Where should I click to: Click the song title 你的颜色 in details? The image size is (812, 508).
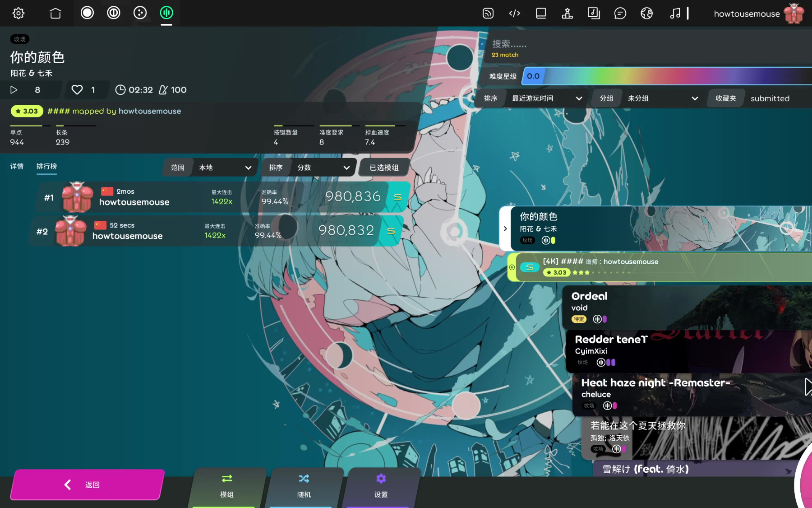37,57
